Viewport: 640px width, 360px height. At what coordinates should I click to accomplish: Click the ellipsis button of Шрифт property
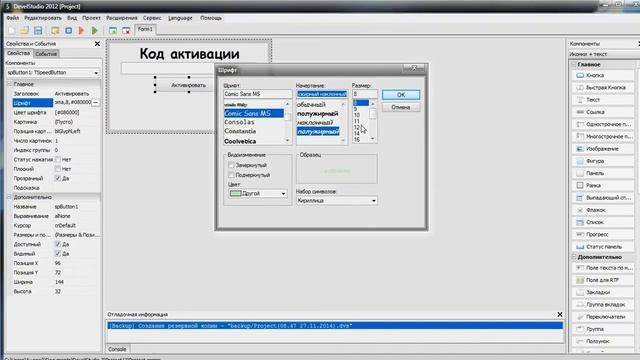[x=96, y=103]
